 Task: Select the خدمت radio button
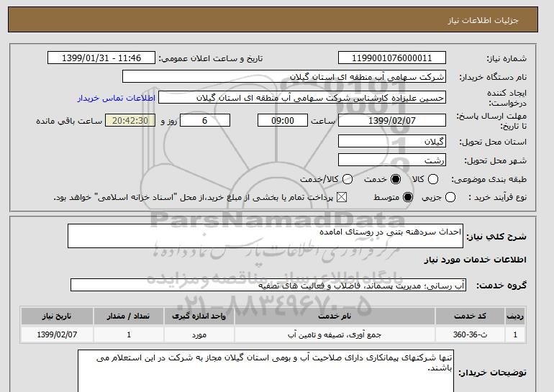396,179
